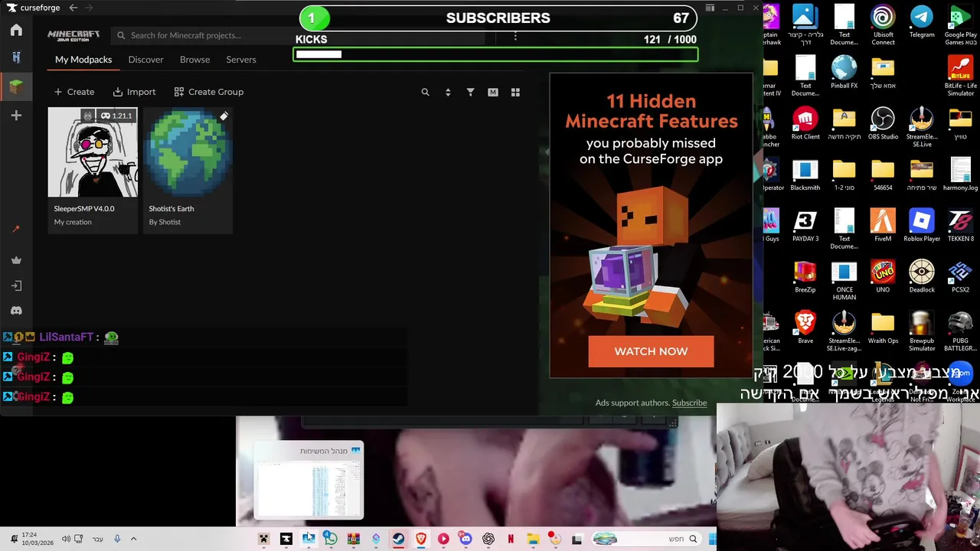
Task: Open the crown premium icon in the sidebar
Action: 16,260
